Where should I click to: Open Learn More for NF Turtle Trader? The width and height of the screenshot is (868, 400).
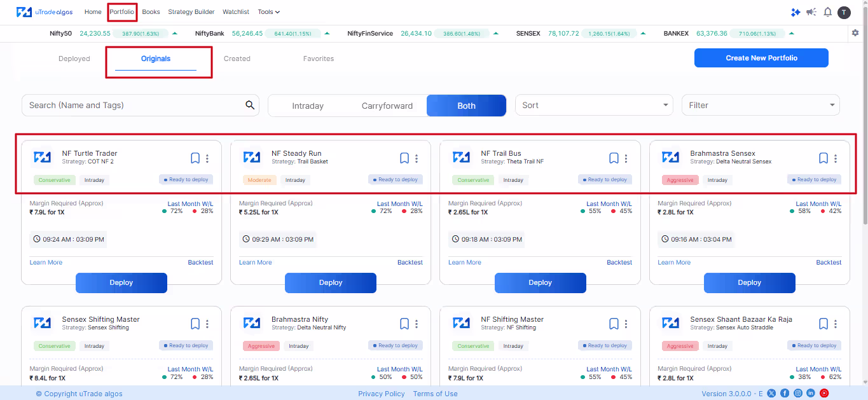click(46, 263)
